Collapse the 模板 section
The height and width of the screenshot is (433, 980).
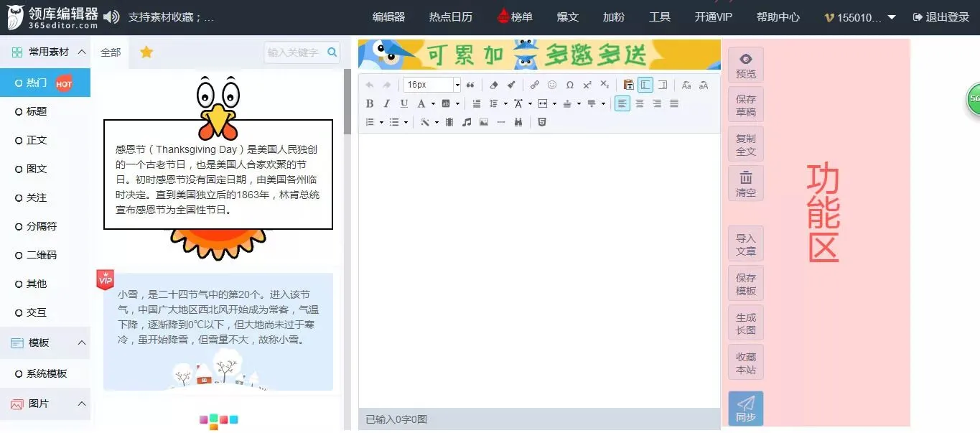[x=82, y=343]
